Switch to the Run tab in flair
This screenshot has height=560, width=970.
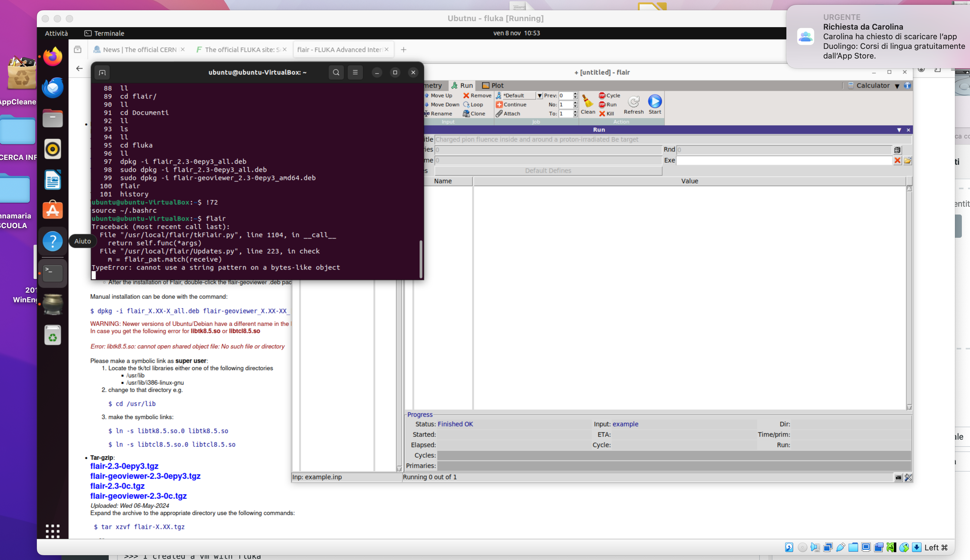tap(462, 85)
